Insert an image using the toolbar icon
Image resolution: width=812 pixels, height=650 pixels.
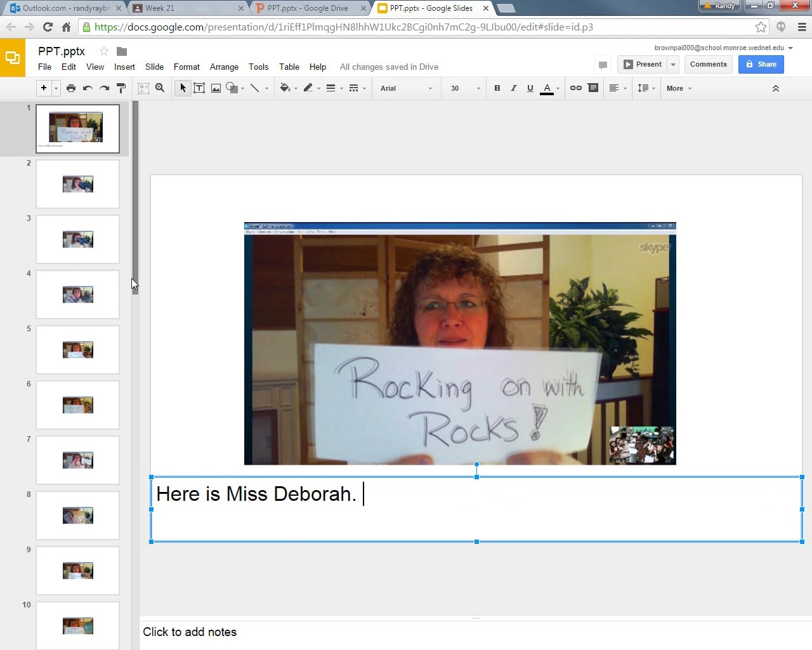pos(216,88)
